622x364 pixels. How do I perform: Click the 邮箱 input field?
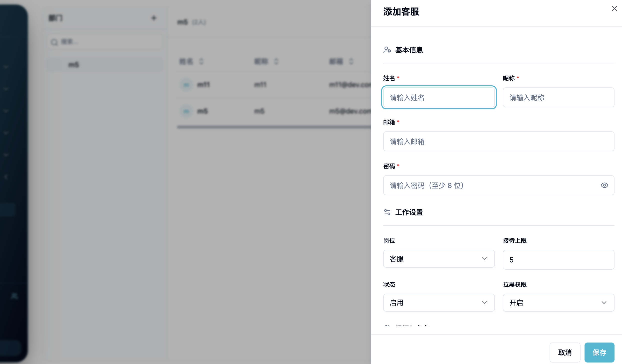coord(499,141)
